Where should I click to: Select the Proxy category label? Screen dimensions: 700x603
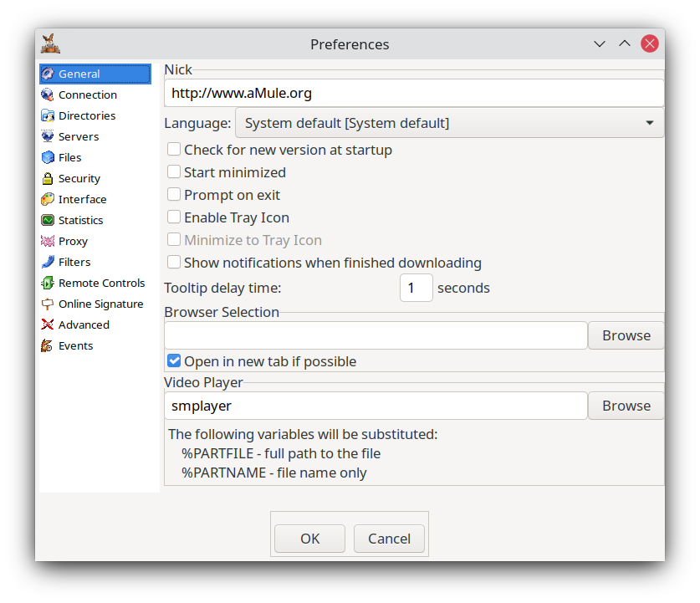click(74, 242)
